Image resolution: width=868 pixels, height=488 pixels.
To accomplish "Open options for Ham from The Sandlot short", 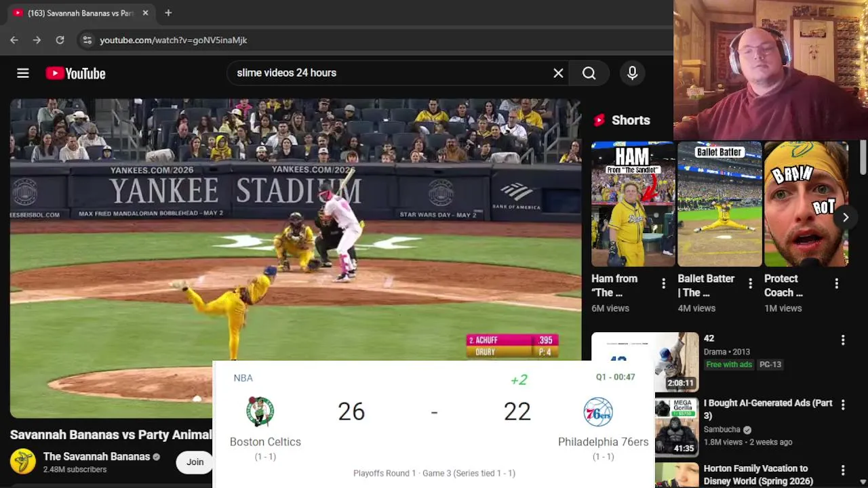I will tap(663, 284).
